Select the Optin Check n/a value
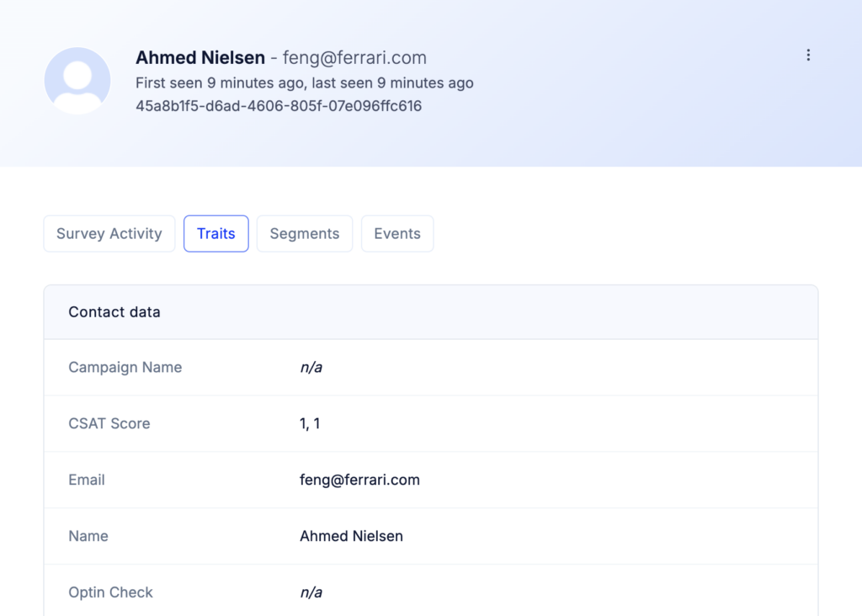Image resolution: width=862 pixels, height=616 pixels. [x=311, y=592]
